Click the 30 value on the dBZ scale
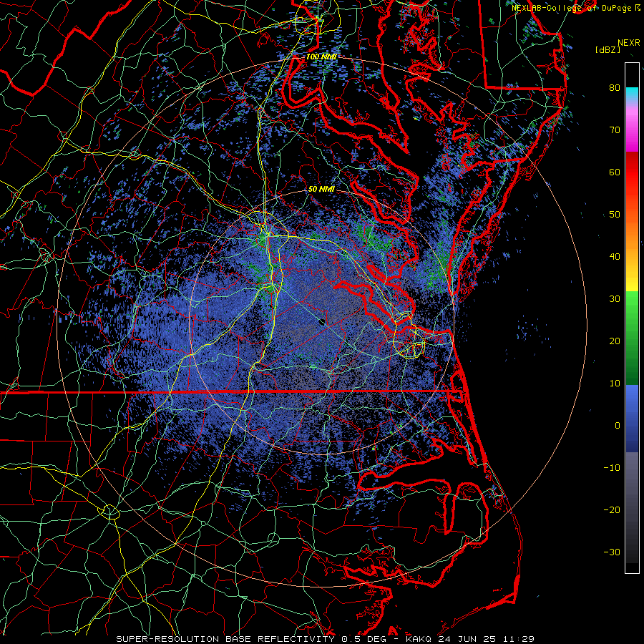 tap(615, 298)
